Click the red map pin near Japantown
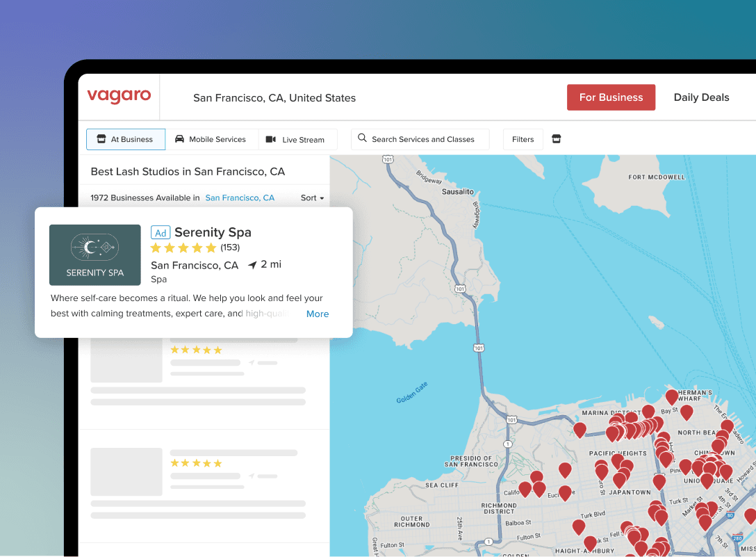Screen dimensions: 756x557 coord(619,480)
